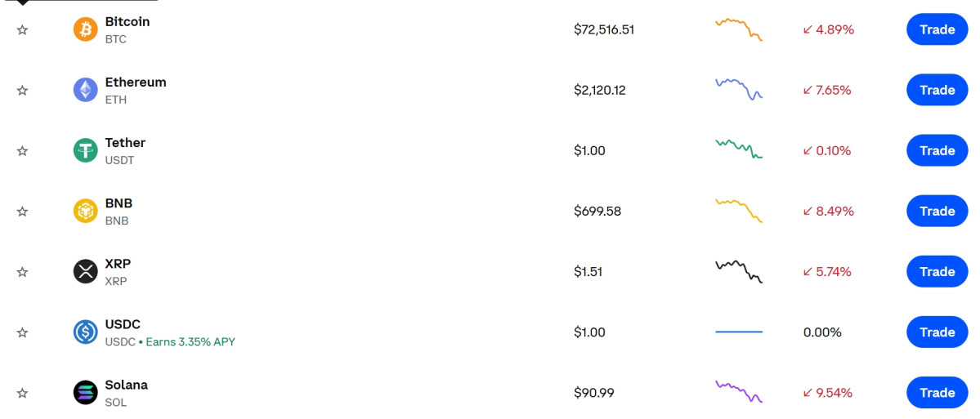Click the Bitcoin coin icon
Screen dimensions: 980x419
pyautogui.click(x=86, y=30)
